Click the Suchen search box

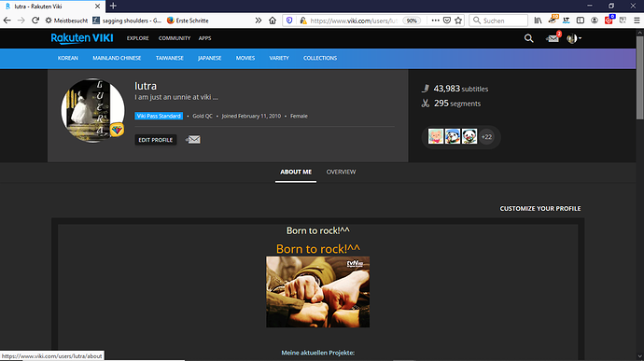[498, 21]
